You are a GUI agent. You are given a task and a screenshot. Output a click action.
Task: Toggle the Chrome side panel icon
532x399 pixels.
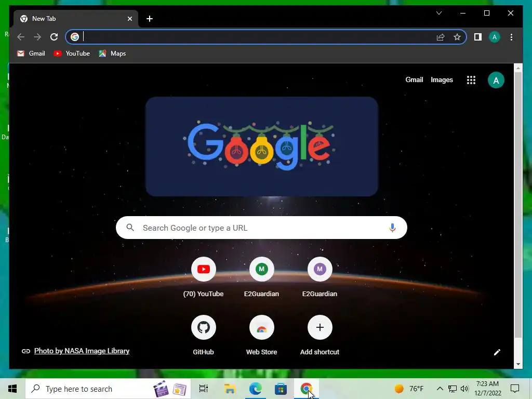pyautogui.click(x=478, y=37)
